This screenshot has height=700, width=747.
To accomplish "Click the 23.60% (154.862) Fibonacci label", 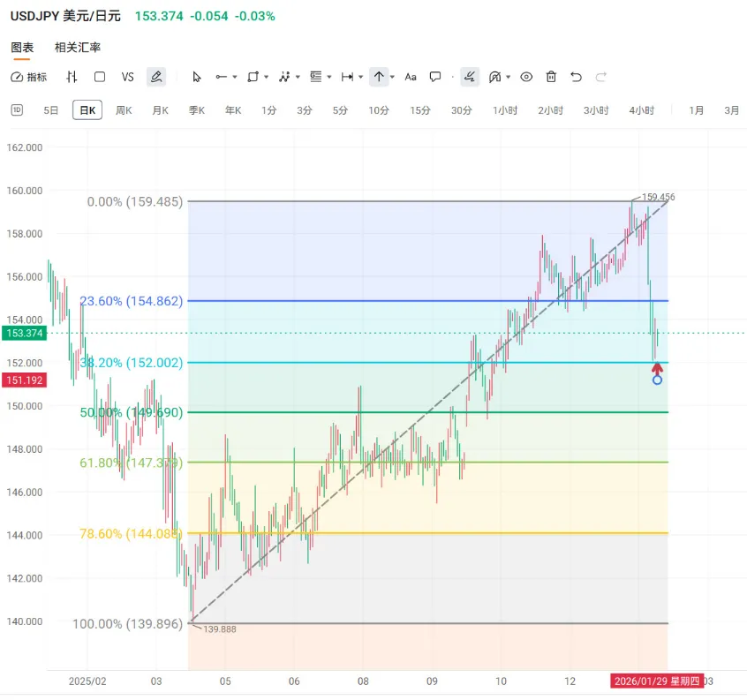I will pos(131,301).
